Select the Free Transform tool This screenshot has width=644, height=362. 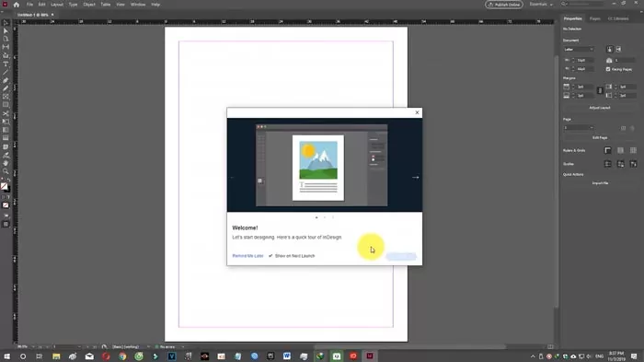[6, 122]
